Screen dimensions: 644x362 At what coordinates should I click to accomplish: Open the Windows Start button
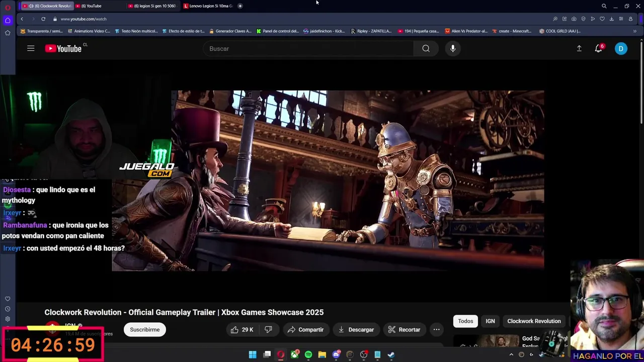[253, 354]
